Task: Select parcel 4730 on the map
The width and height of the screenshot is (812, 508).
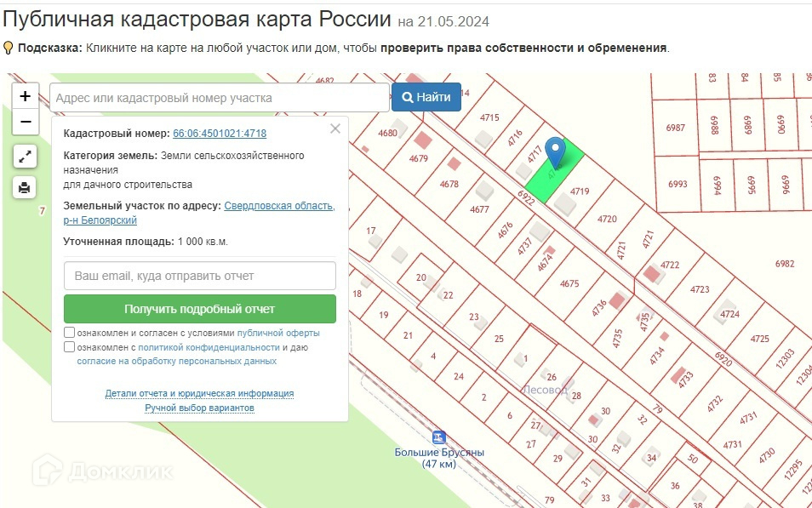Action: tap(767, 455)
